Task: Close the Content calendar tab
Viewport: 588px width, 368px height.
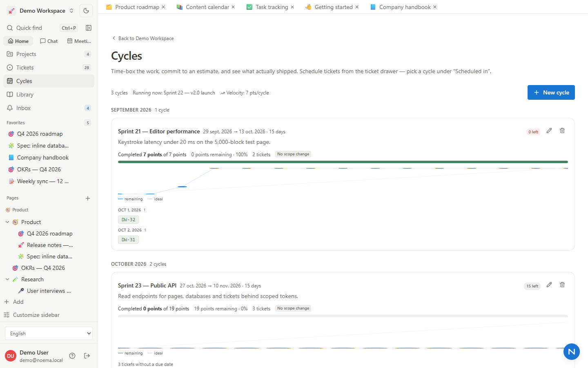Action: [233, 7]
